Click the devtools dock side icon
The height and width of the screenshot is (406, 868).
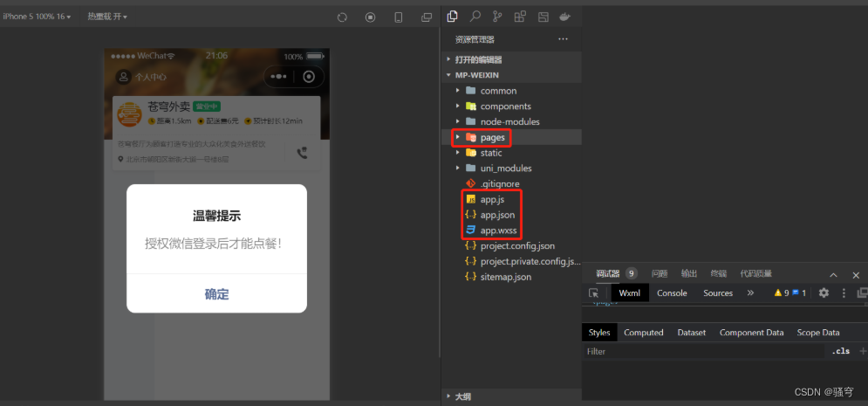tap(863, 293)
